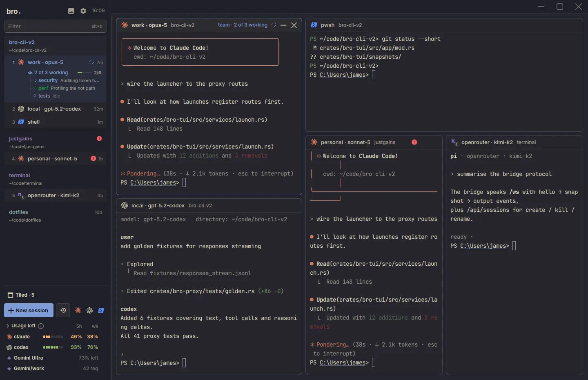Open settings via the gear icon
This screenshot has width=588, height=380.
[83, 11]
